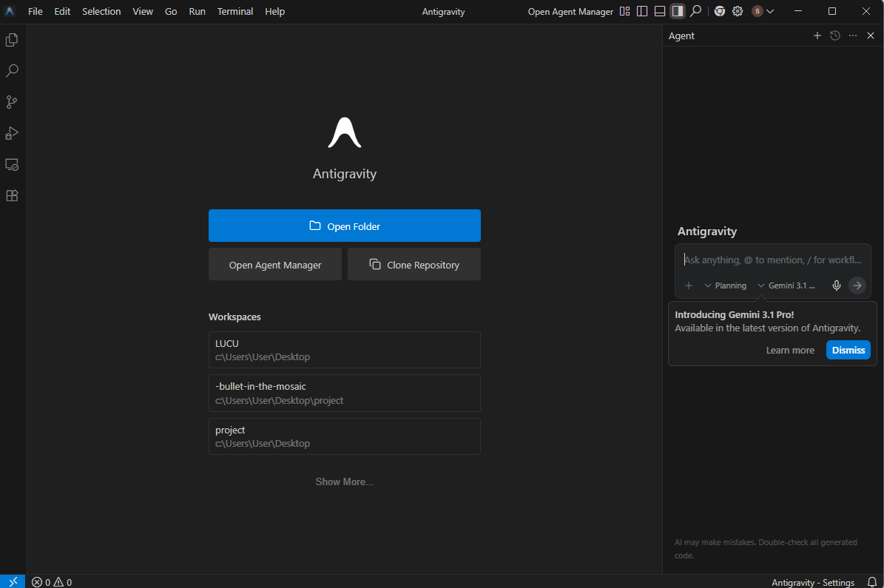Toggle the Agent side panel off
Screen dimensions: 884x588
[x=677, y=11]
